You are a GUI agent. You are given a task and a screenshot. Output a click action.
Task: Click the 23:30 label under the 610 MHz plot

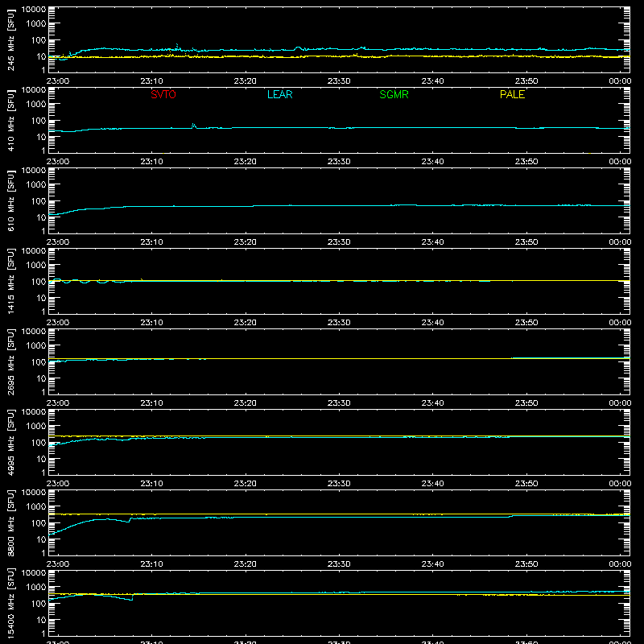pos(339,242)
